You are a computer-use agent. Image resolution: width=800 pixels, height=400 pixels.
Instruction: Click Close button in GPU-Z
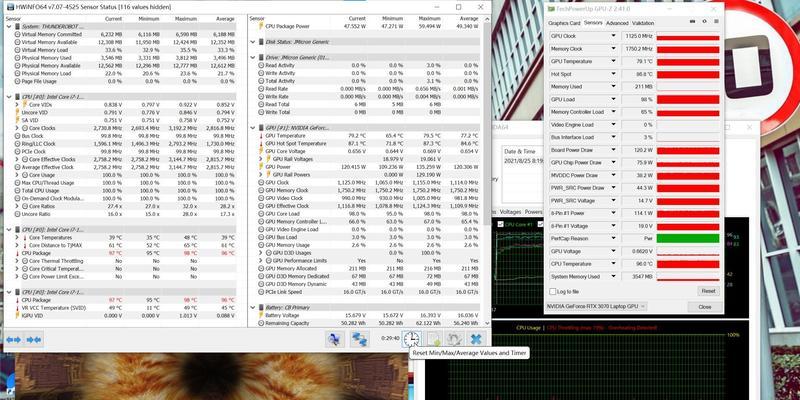tap(705, 307)
